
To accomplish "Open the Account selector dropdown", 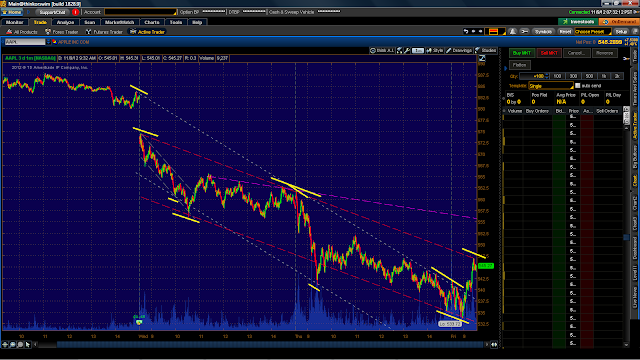I will pyautogui.click(x=140, y=12).
